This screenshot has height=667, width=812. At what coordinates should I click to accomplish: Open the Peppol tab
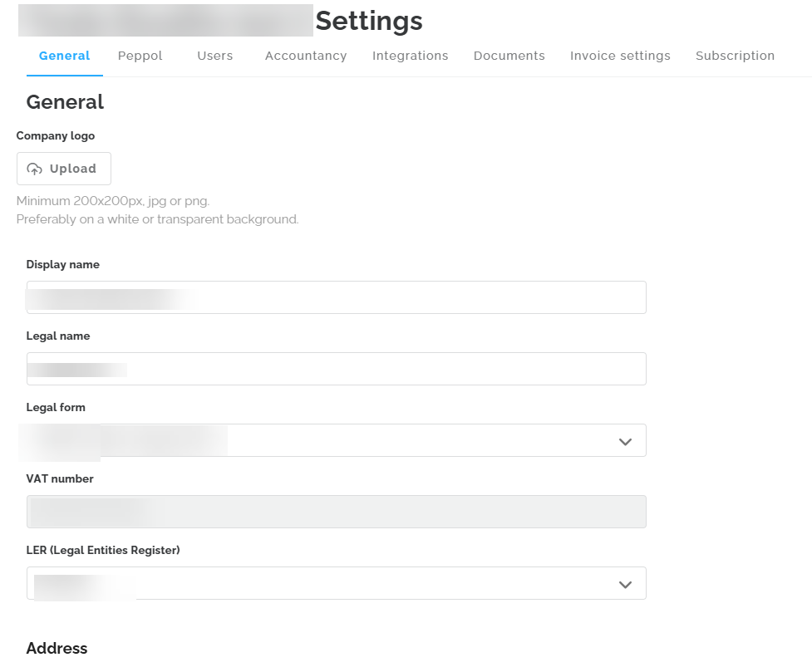[140, 56]
